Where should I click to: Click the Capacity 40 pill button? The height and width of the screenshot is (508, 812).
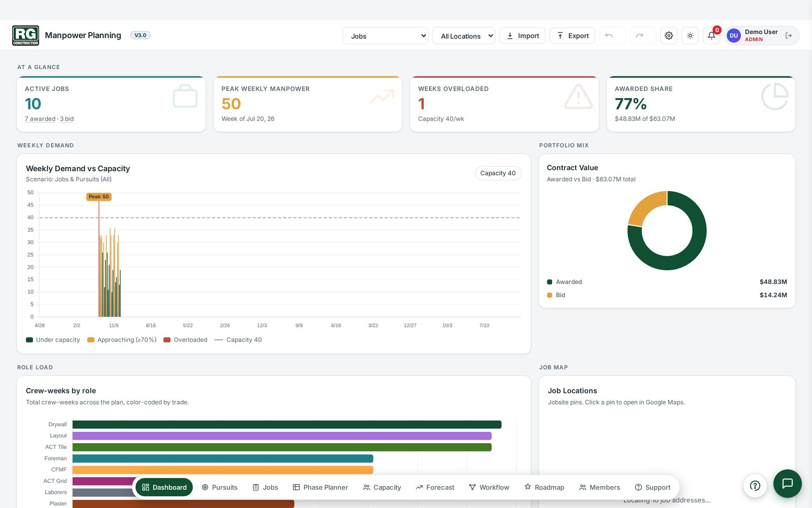498,173
